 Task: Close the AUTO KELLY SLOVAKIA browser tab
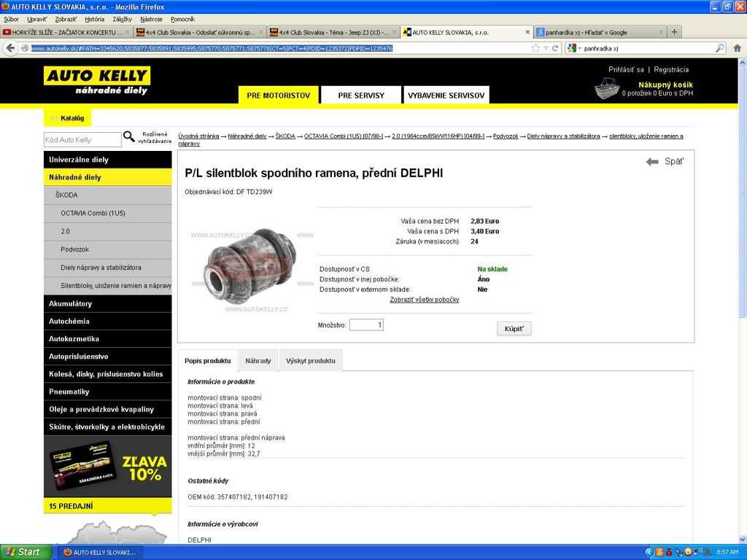pos(527,32)
